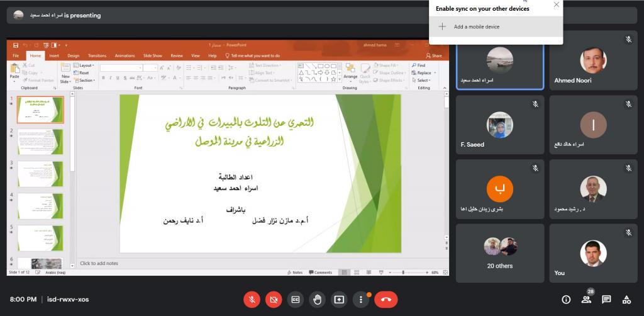Screen dimensions: 644x316
Task: Open the chat with everyone panel
Action: point(606,300)
